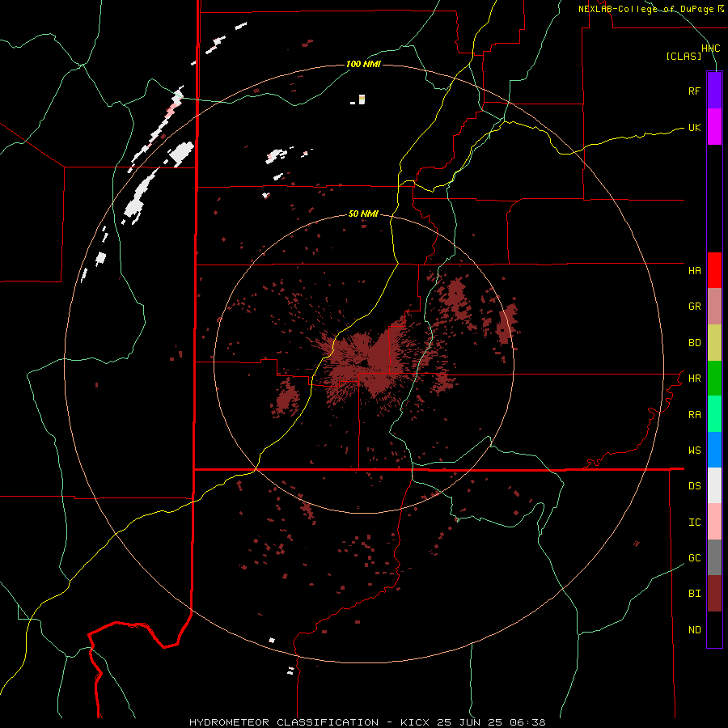Click the 25 JUN 25 date text
The width and height of the screenshot is (728, 728).
pyautogui.click(x=470, y=722)
